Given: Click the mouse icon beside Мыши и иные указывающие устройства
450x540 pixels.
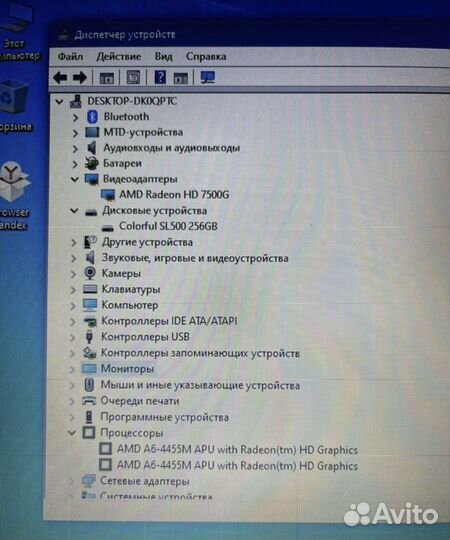Looking at the screenshot, I should pyautogui.click(x=89, y=385).
